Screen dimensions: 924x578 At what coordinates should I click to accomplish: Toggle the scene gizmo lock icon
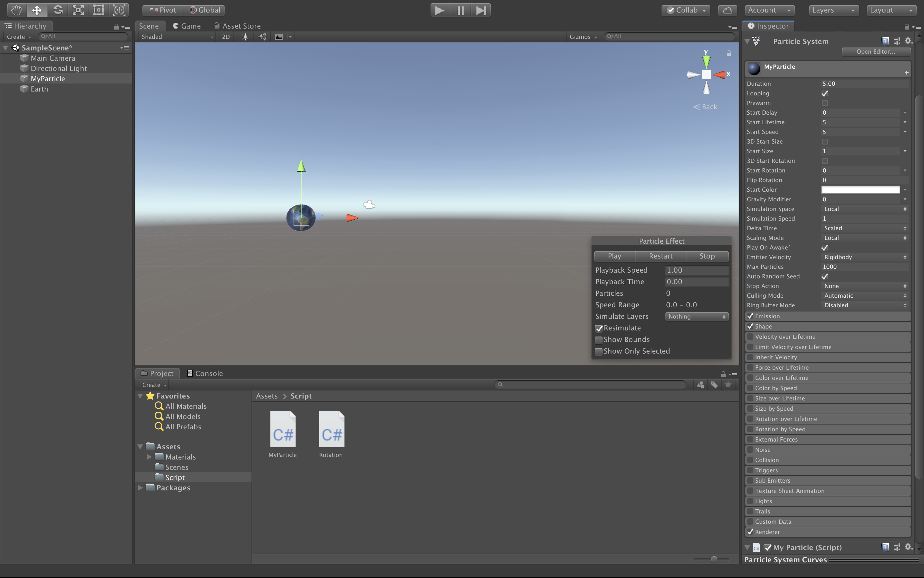[x=729, y=53]
